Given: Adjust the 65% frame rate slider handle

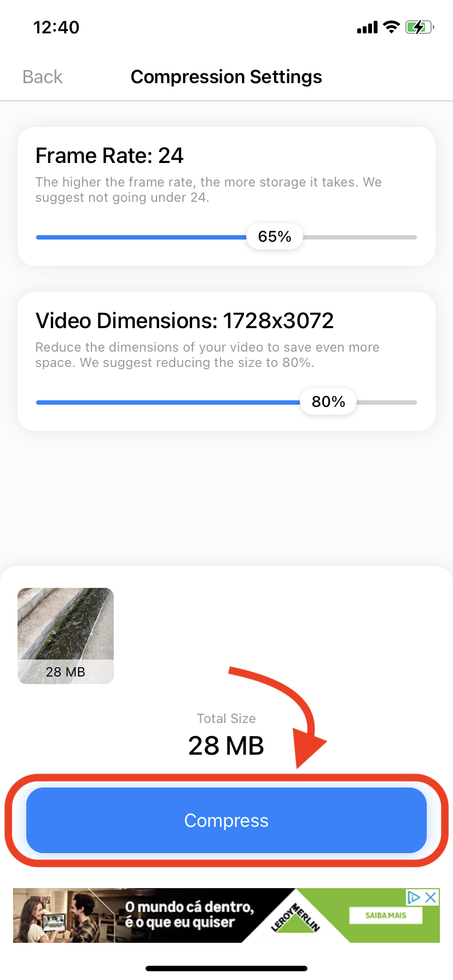Looking at the screenshot, I should click(x=274, y=236).
